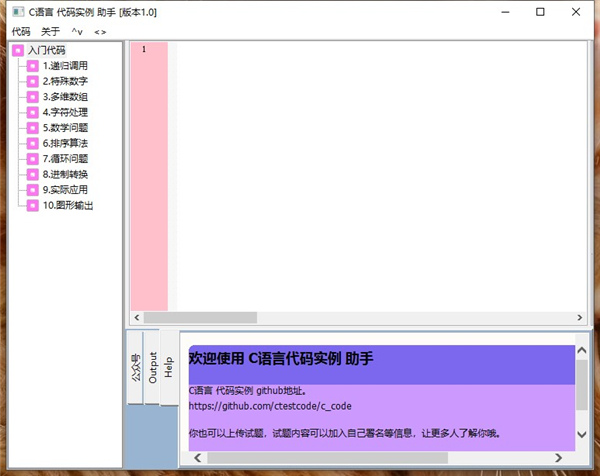Open the 代码 menu

pyautogui.click(x=21, y=31)
